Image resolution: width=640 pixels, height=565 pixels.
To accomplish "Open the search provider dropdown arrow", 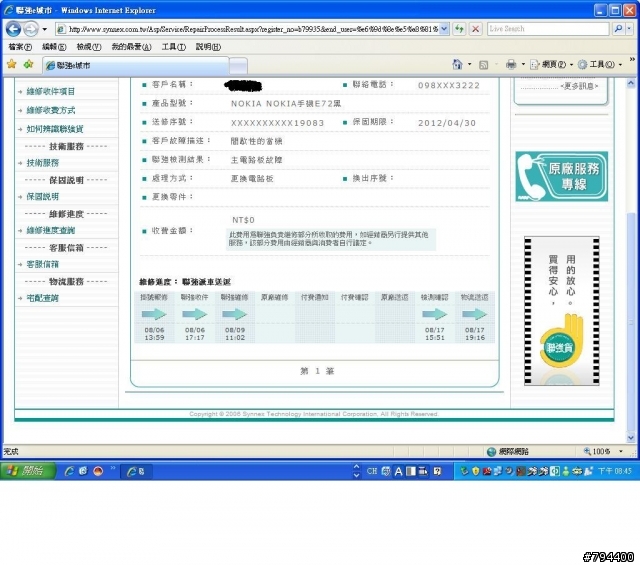I will point(629,29).
